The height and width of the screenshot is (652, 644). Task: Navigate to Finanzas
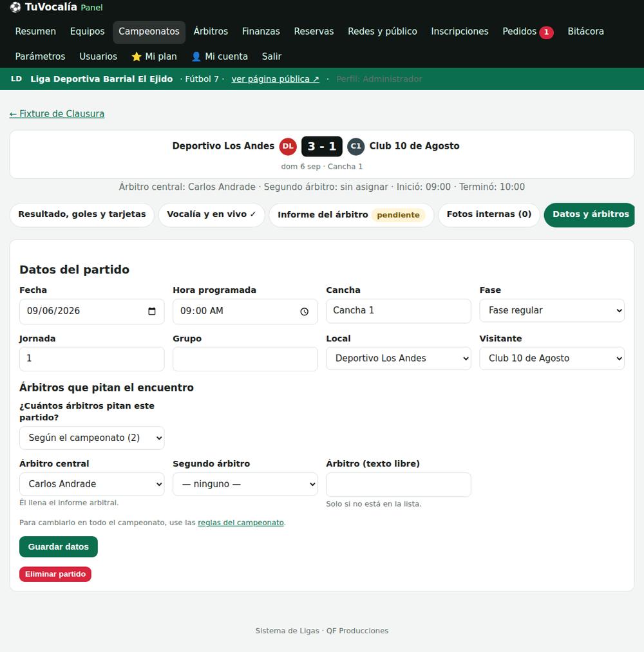261,32
